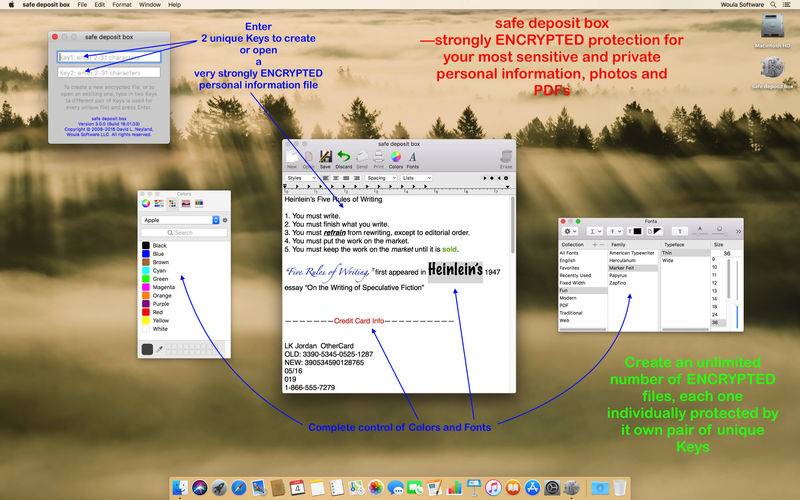Click the editor's vertical scrollbar

coord(512,224)
